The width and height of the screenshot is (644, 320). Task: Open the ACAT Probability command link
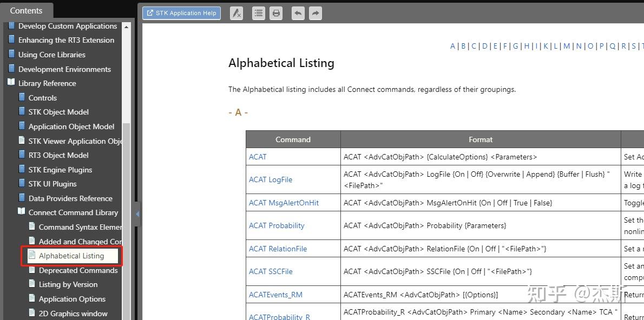[277, 225]
